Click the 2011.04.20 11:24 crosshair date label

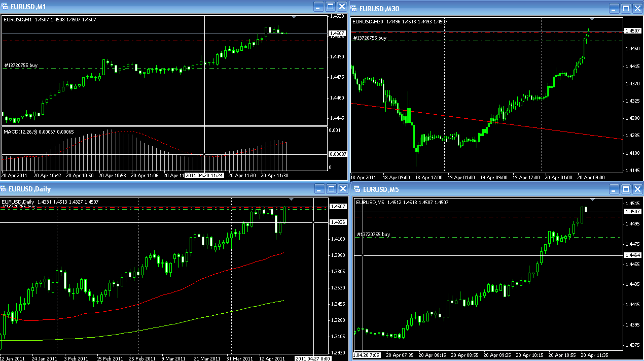pyautogui.click(x=205, y=175)
